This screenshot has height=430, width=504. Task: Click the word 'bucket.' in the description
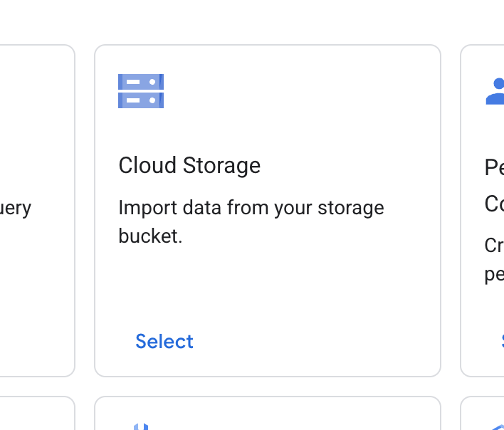click(150, 236)
